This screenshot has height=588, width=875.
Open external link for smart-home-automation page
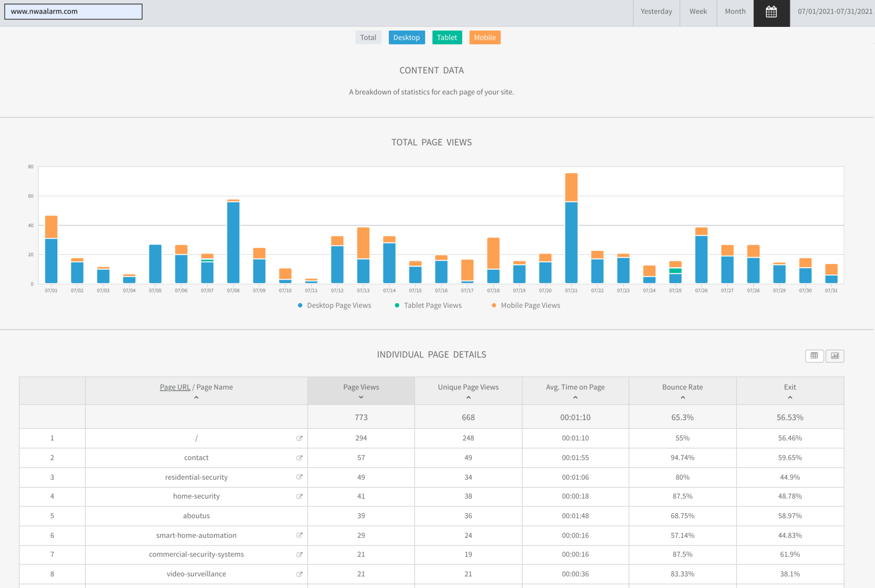(x=299, y=535)
